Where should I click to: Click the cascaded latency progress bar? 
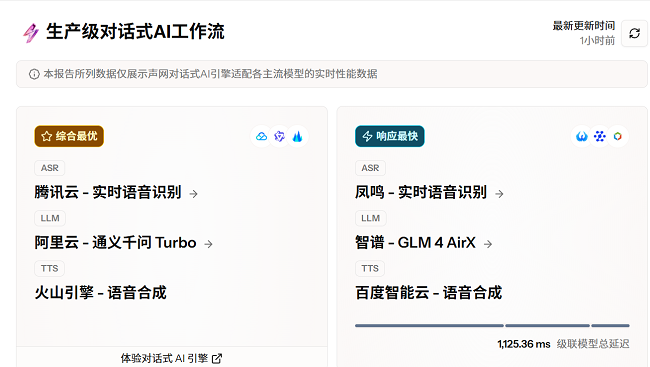[492, 326]
